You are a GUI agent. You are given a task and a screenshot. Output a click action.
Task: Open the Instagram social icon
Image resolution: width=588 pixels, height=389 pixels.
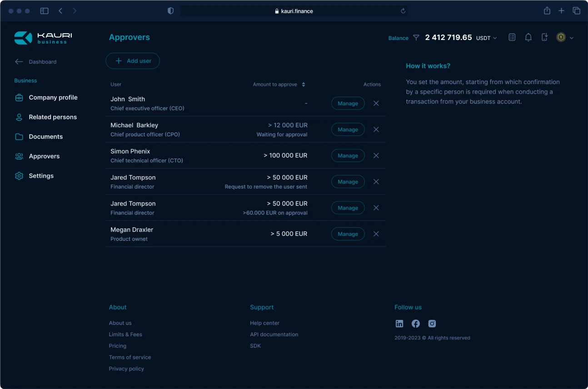click(432, 324)
